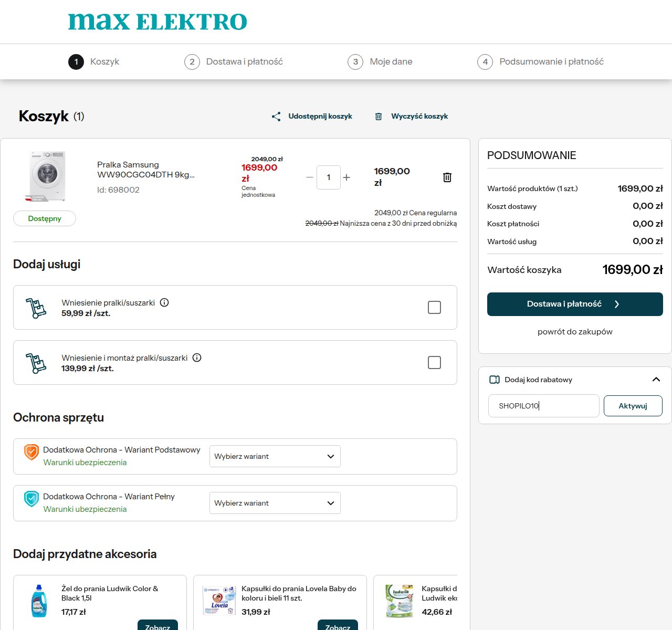Click step 4 circle icon

(485, 62)
